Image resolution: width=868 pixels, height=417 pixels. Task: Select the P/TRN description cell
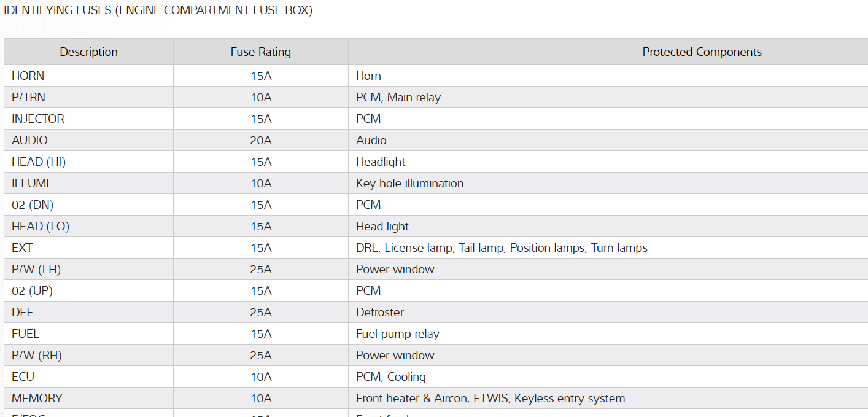point(28,98)
